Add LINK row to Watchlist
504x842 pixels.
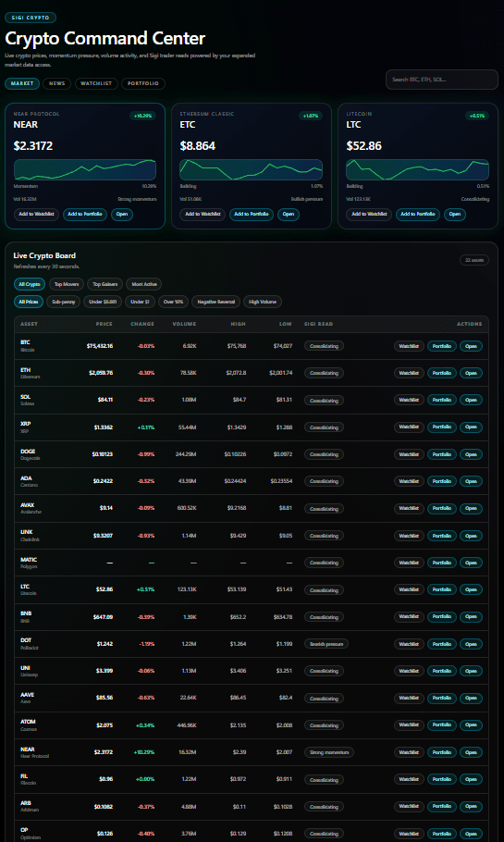(x=409, y=536)
